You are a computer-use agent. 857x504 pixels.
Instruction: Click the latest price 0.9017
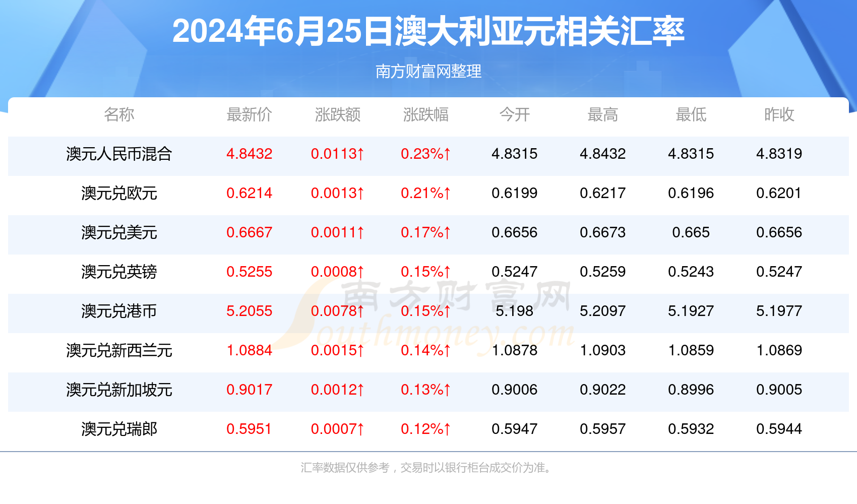(249, 390)
